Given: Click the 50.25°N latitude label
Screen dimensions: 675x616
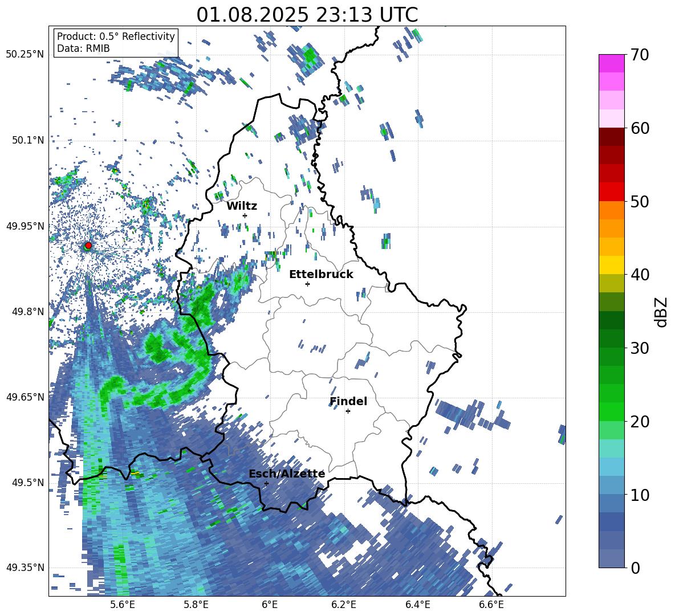Looking at the screenshot, I should coord(25,55).
